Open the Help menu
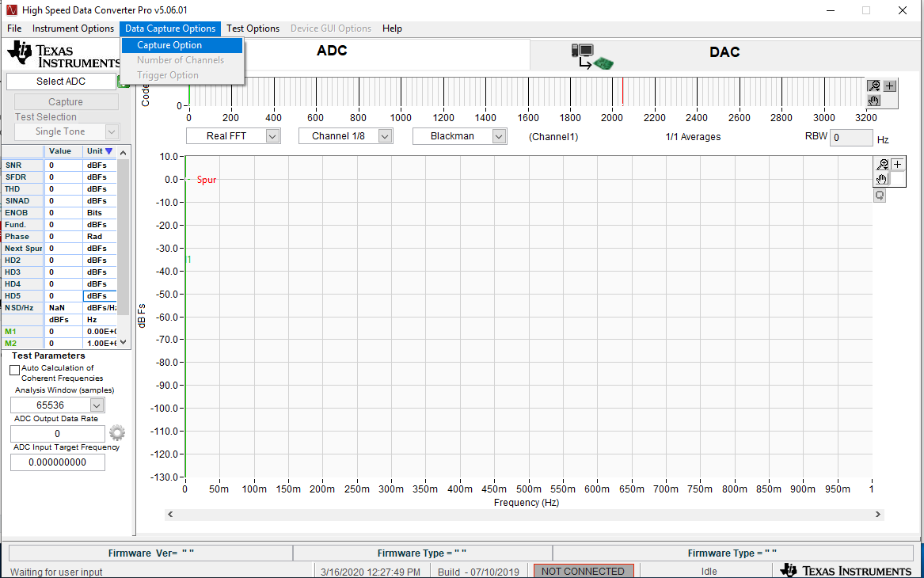The width and height of the screenshot is (924, 578). (x=392, y=29)
